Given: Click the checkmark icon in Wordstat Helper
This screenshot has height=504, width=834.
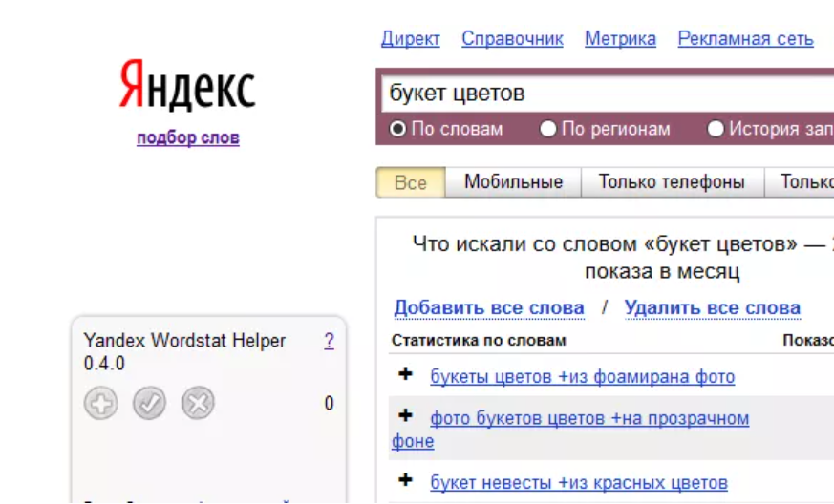Looking at the screenshot, I should [x=149, y=403].
